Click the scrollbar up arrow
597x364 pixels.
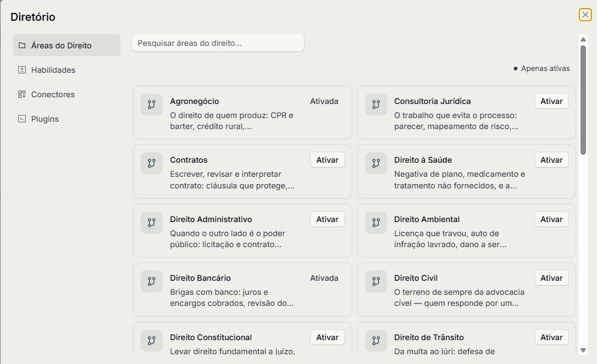[x=583, y=40]
